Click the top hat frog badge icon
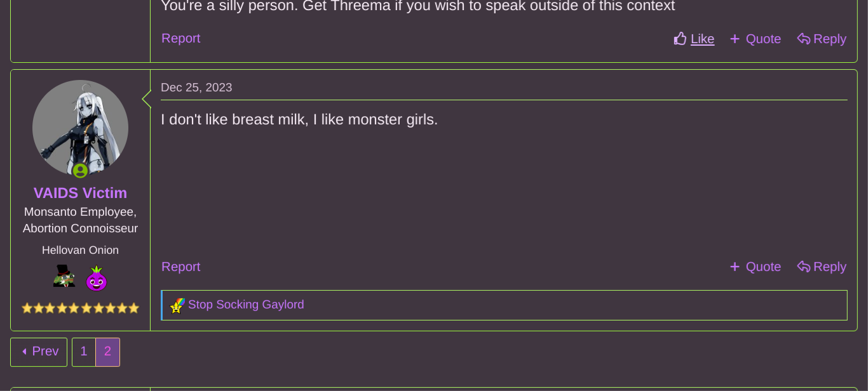 [64, 277]
